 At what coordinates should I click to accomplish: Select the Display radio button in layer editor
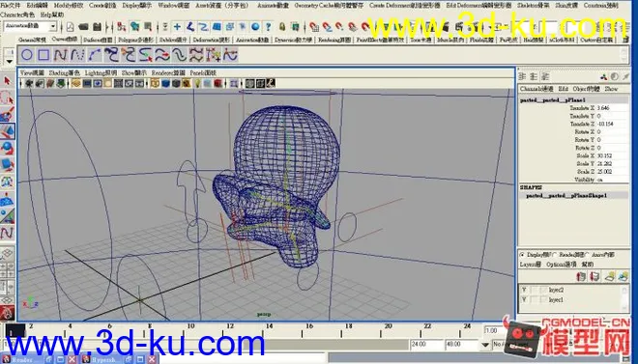tap(522, 255)
